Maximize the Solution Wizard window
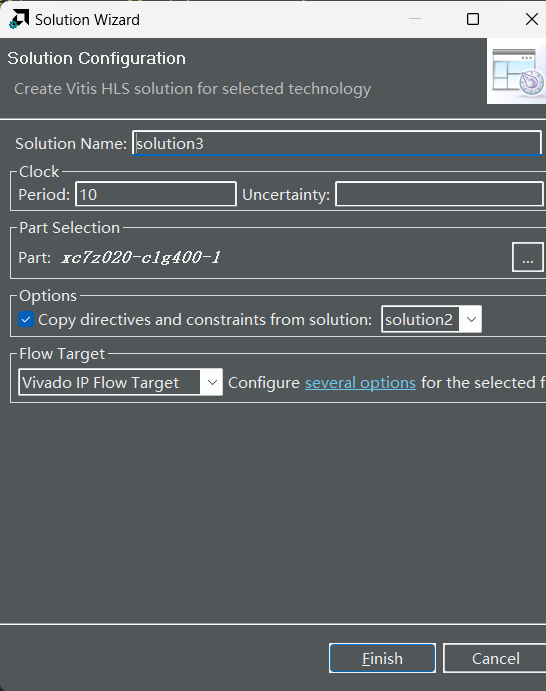Screen dimensions: 546x691 (473, 19)
